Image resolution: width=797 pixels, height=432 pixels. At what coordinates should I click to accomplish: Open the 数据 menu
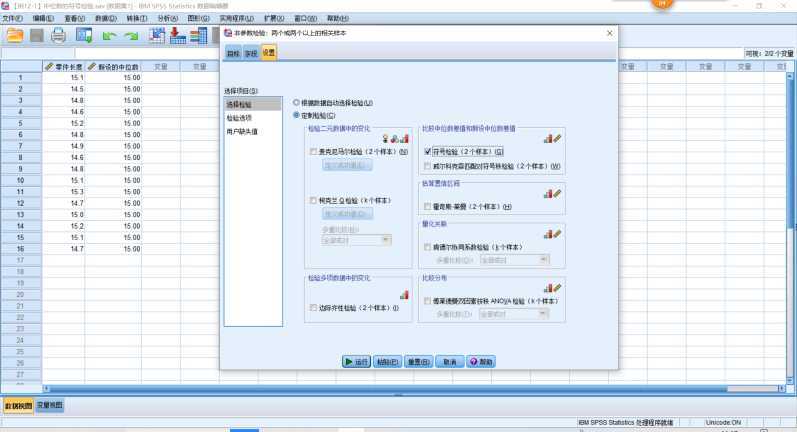[x=106, y=18]
